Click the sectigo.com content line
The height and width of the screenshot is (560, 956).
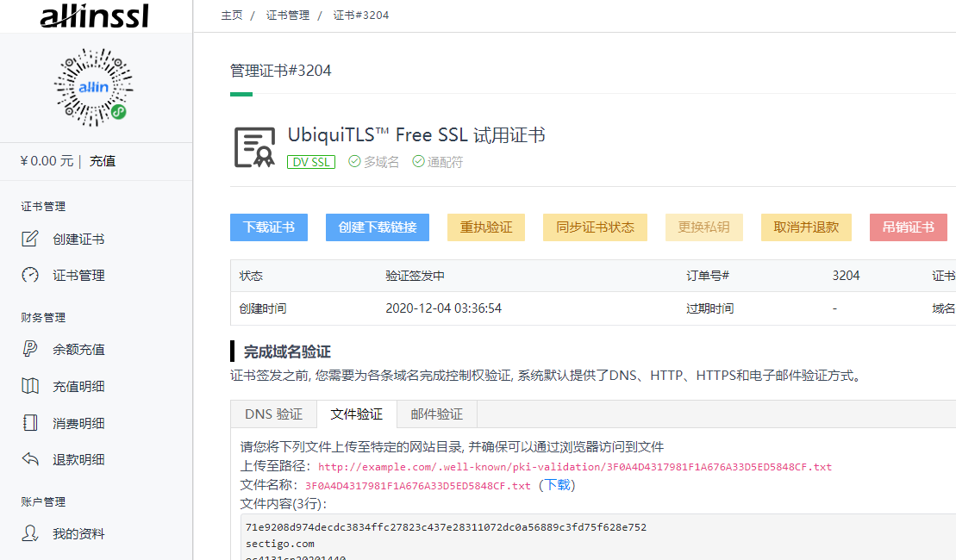tap(280, 544)
